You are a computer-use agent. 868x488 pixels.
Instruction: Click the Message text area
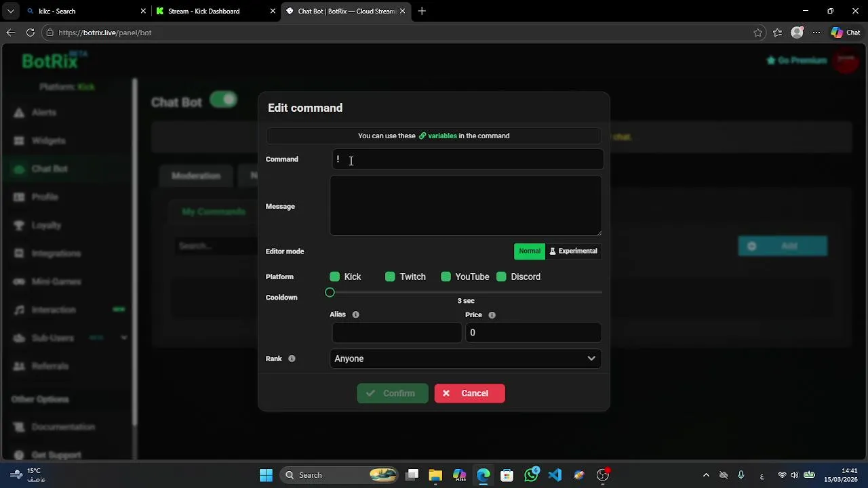(x=466, y=206)
